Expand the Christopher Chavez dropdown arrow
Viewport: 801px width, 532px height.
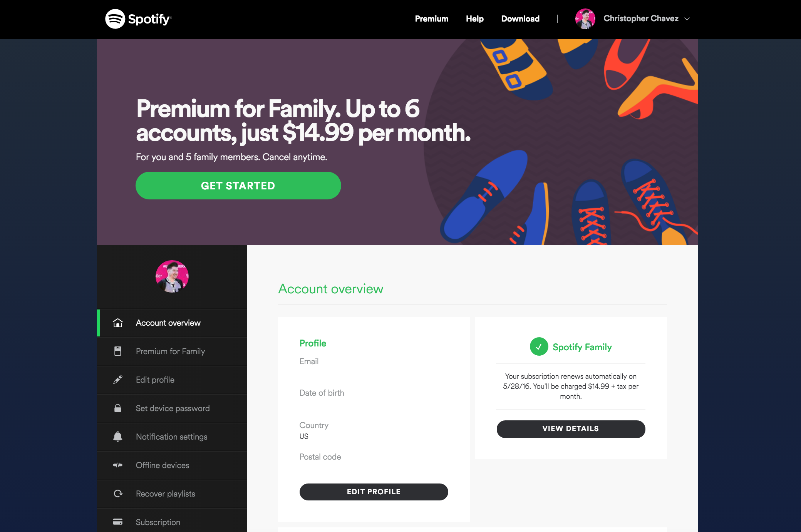(687, 18)
